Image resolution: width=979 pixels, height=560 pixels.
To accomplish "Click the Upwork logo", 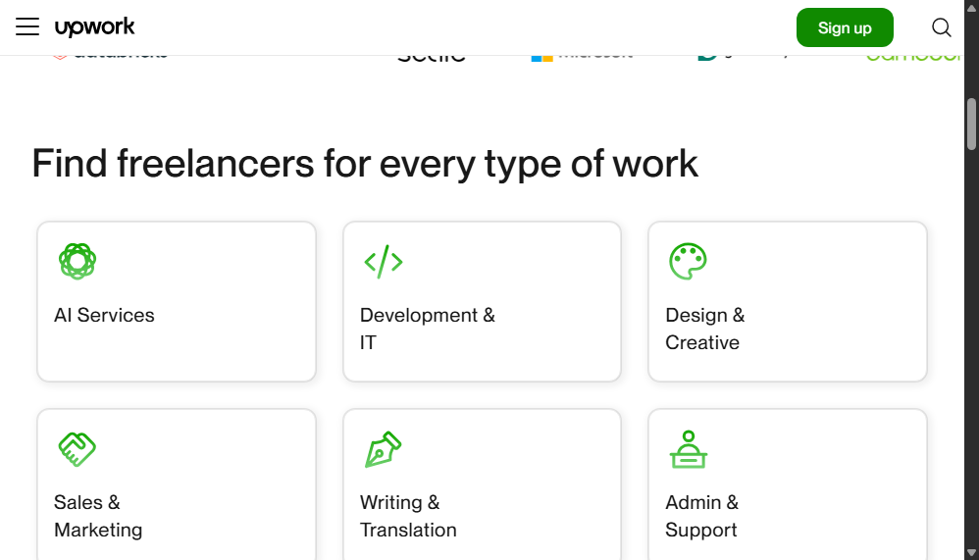I will [95, 26].
